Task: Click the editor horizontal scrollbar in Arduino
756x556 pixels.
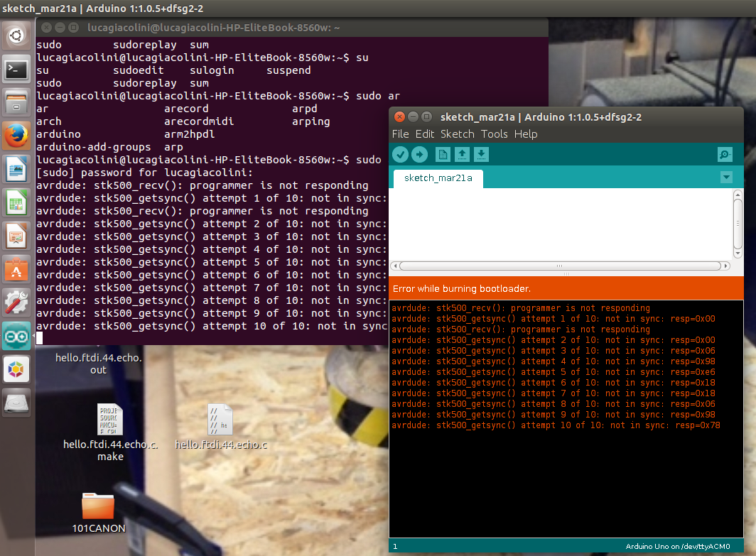Action: [x=560, y=266]
